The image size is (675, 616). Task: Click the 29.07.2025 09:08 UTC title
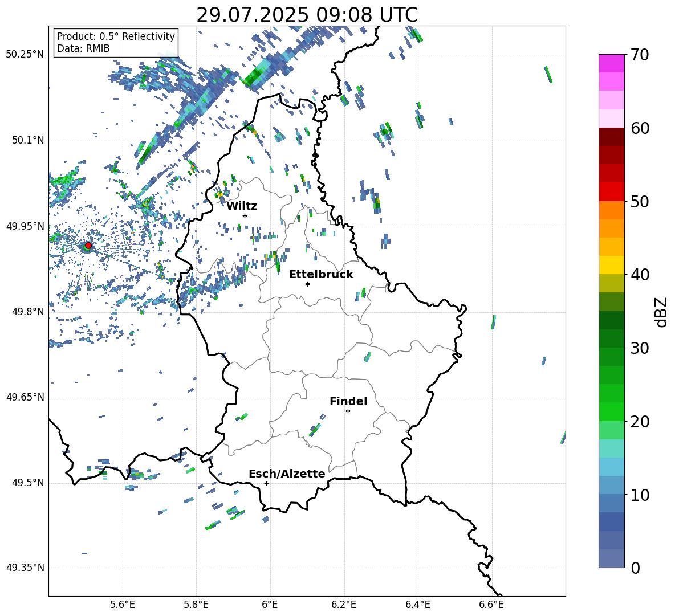[307, 15]
